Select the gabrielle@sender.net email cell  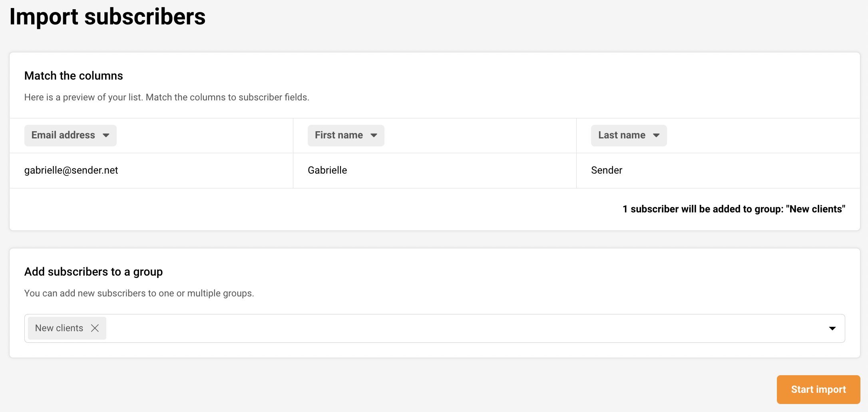pyautogui.click(x=71, y=170)
